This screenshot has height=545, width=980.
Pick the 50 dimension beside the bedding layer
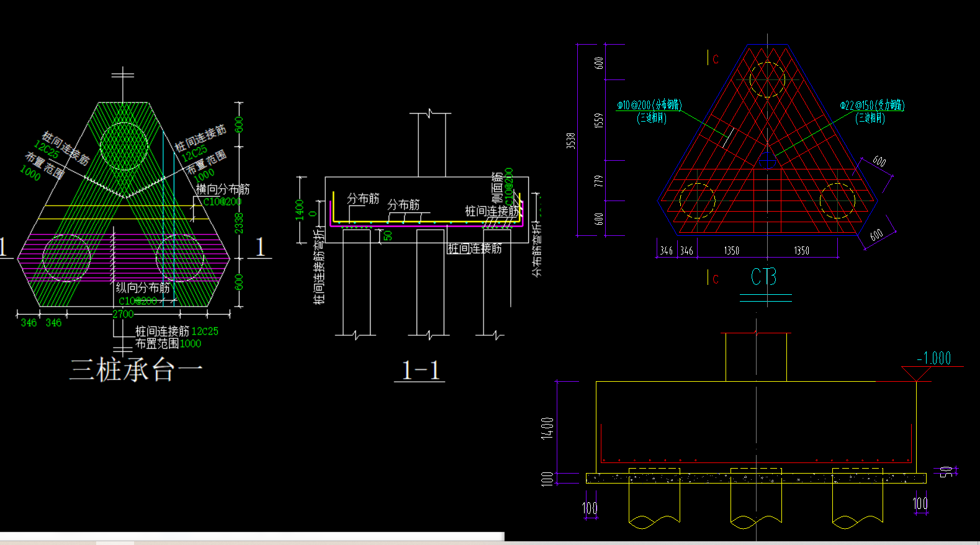pyautogui.click(x=946, y=472)
